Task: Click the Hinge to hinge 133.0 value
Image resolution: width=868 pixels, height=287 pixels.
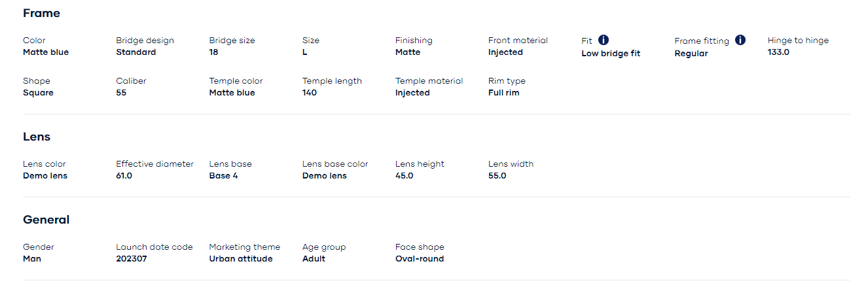Action: point(778,52)
